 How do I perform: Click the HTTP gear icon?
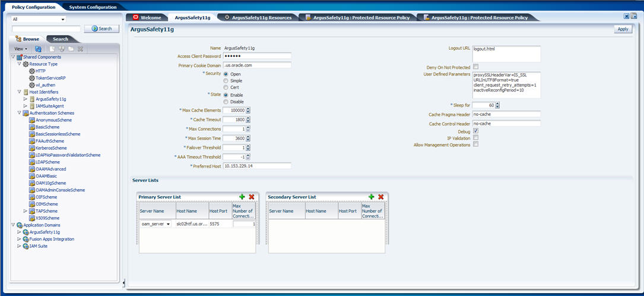pyautogui.click(x=31, y=71)
